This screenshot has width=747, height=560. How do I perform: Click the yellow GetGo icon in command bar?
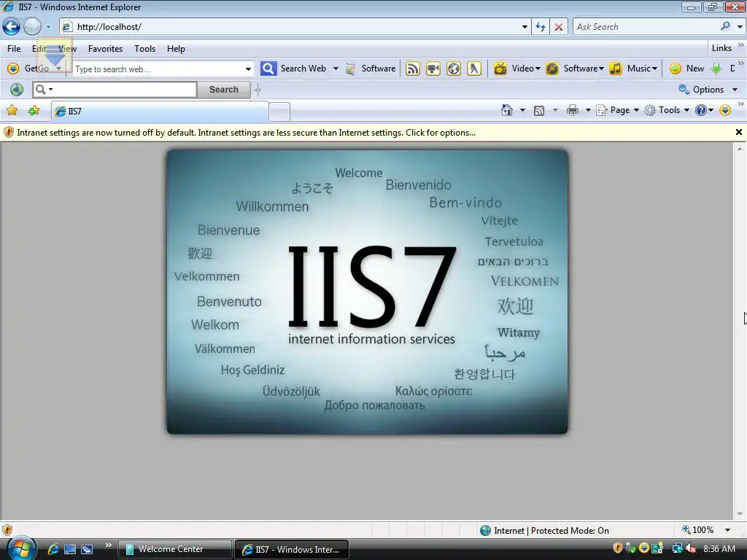tap(725, 111)
